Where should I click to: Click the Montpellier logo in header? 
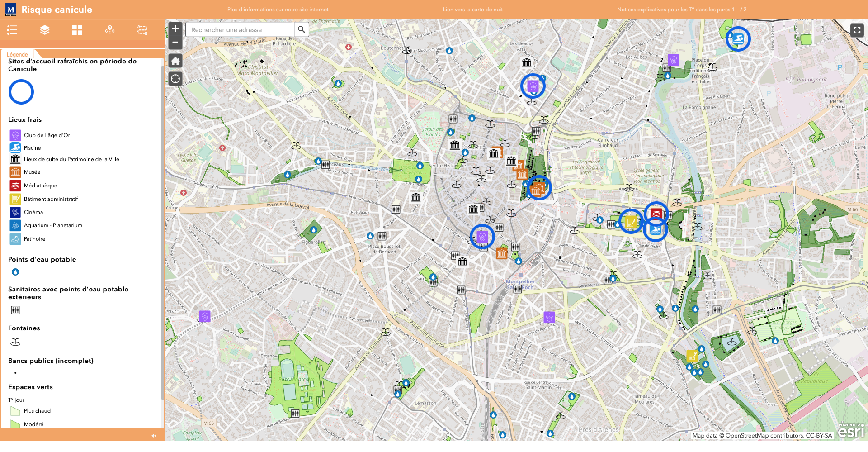click(x=11, y=10)
